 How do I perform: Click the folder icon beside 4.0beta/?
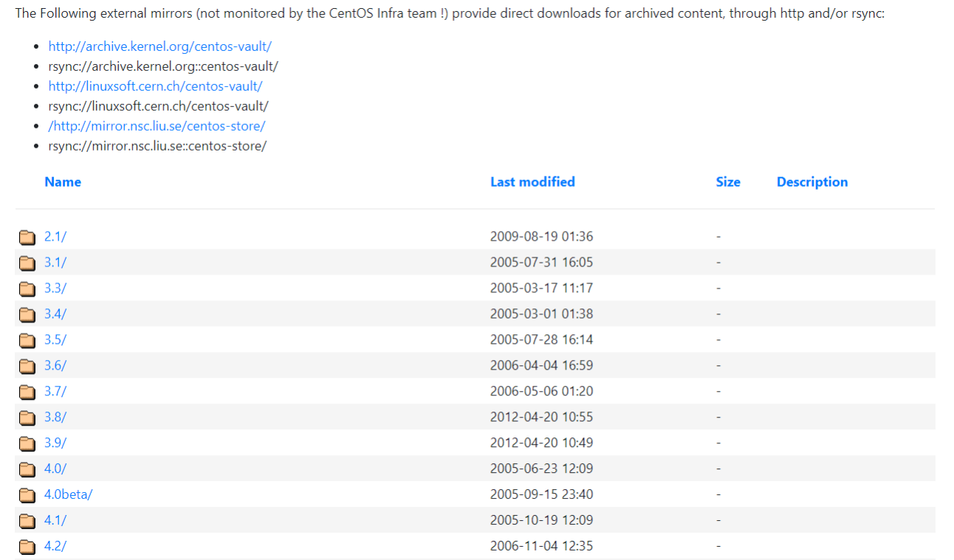pyautogui.click(x=27, y=495)
